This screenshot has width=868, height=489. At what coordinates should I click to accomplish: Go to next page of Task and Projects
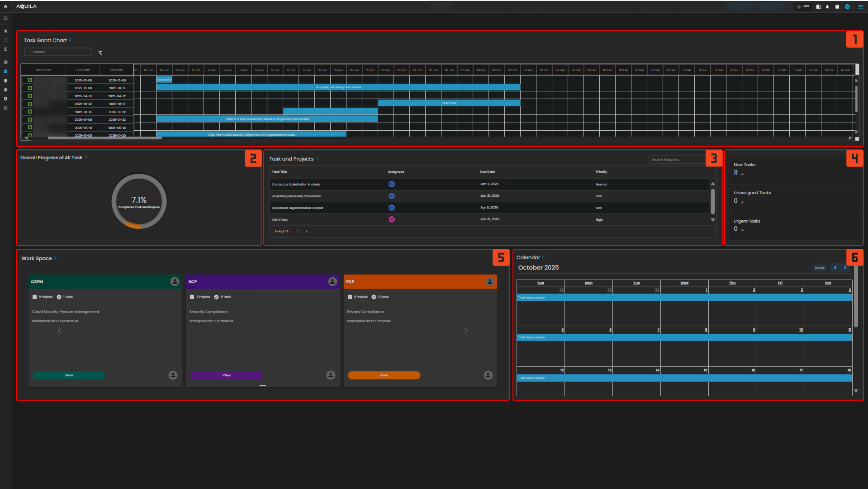tap(306, 232)
